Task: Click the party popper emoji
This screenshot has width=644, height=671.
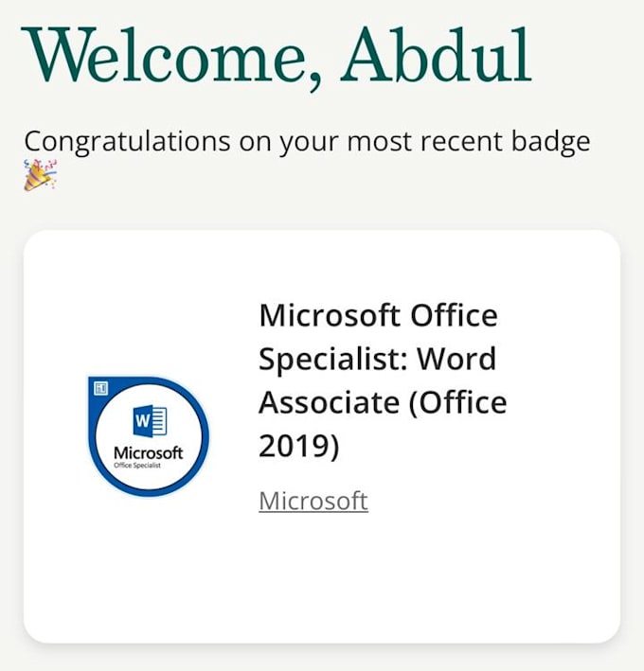Action: [x=40, y=176]
